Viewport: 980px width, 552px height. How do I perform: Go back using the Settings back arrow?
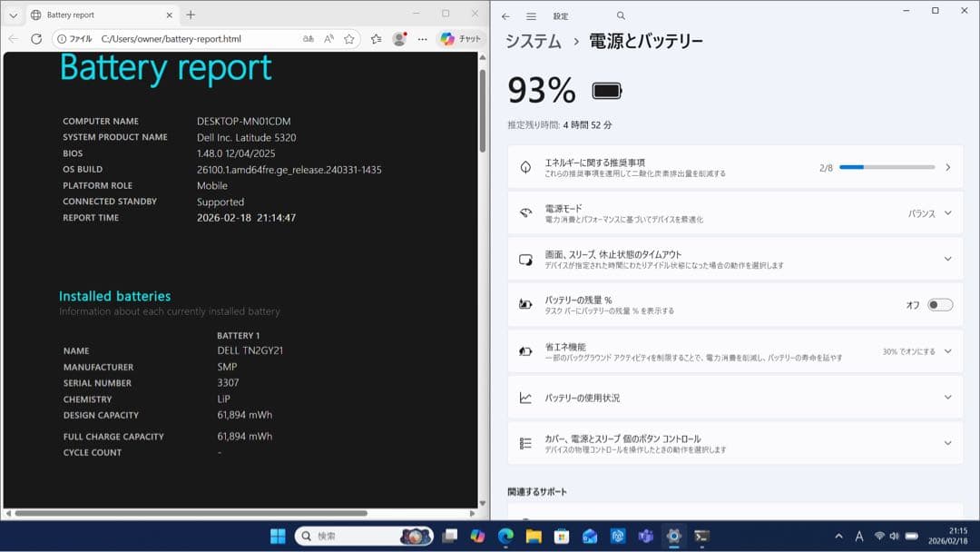point(505,15)
